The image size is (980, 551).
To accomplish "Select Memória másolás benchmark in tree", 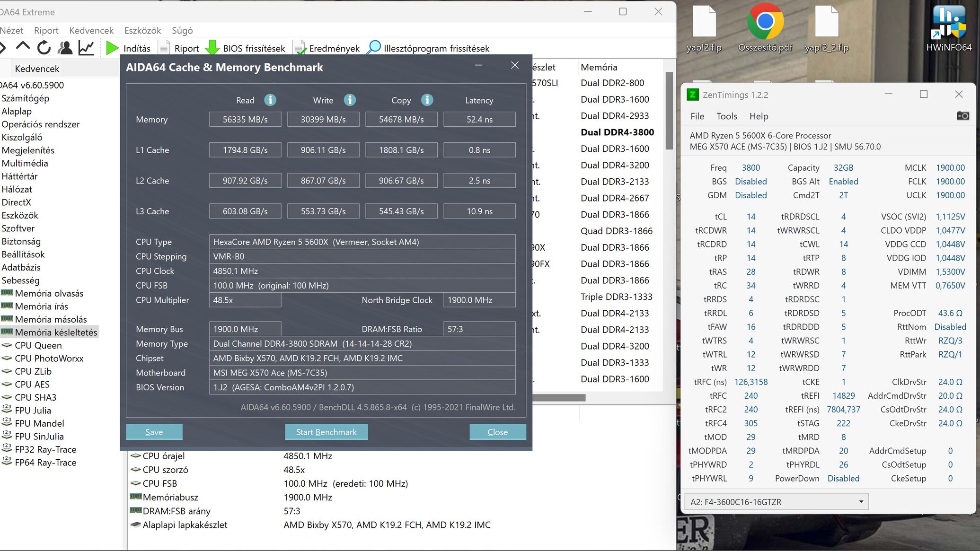I will tap(51, 319).
